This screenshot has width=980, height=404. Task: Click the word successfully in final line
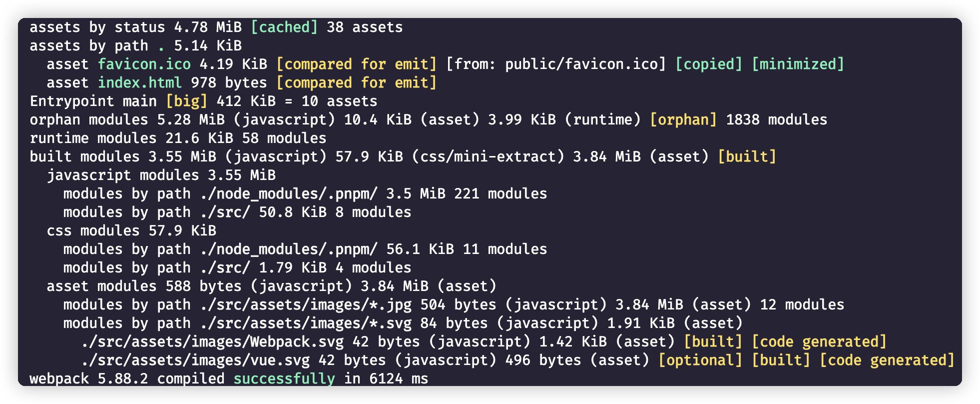point(284,378)
